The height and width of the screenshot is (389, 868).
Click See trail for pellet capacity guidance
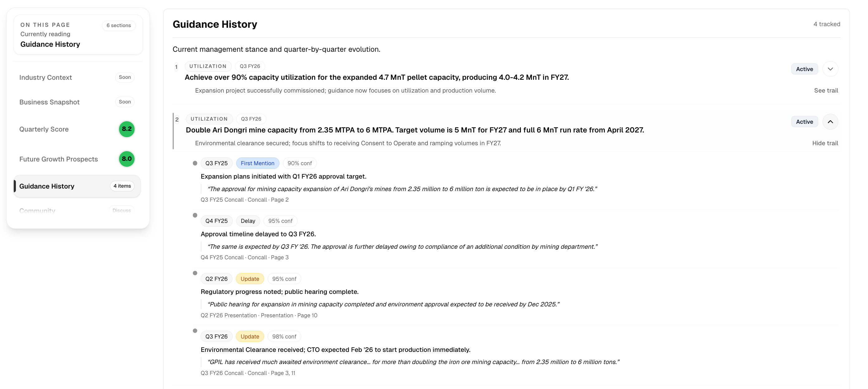[x=826, y=90]
